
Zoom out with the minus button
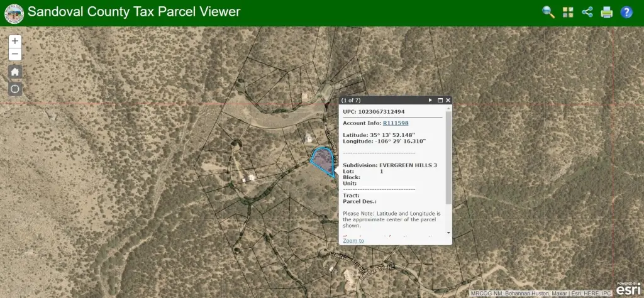[15, 55]
